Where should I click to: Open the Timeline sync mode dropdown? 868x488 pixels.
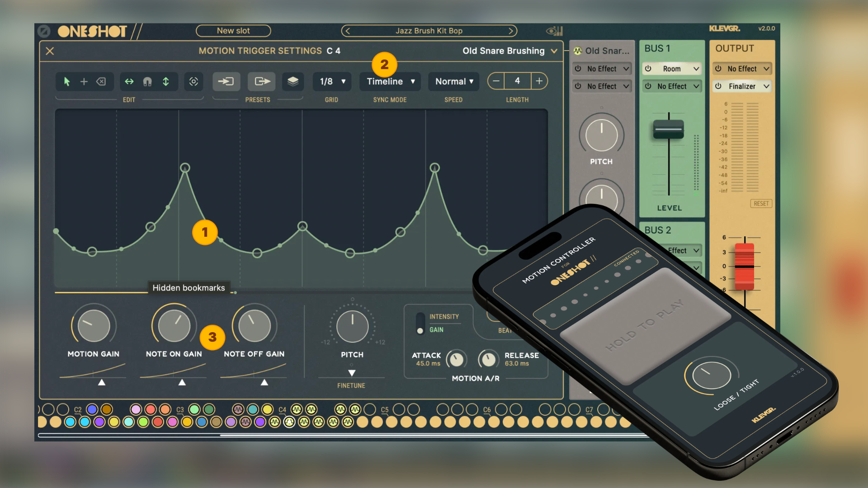[x=390, y=81]
